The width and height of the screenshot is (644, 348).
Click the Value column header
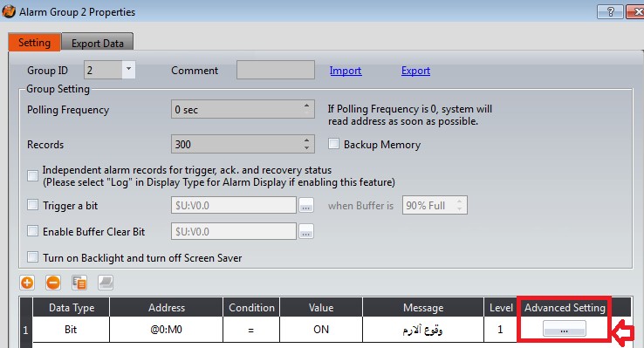coord(321,307)
